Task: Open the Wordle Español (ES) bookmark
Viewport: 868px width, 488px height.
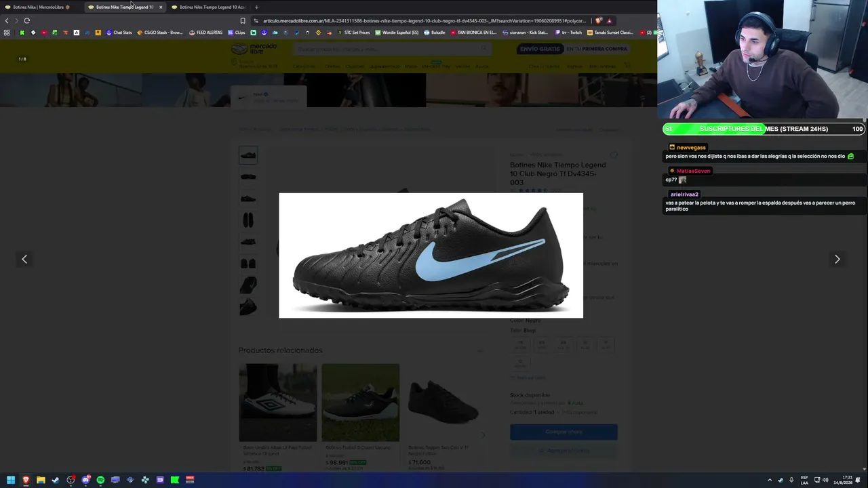Action: 397,33
